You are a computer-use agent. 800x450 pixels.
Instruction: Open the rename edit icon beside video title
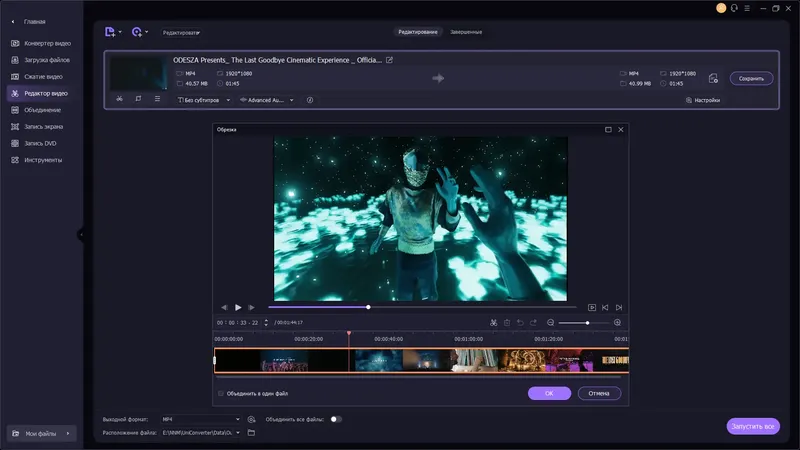pyautogui.click(x=390, y=60)
